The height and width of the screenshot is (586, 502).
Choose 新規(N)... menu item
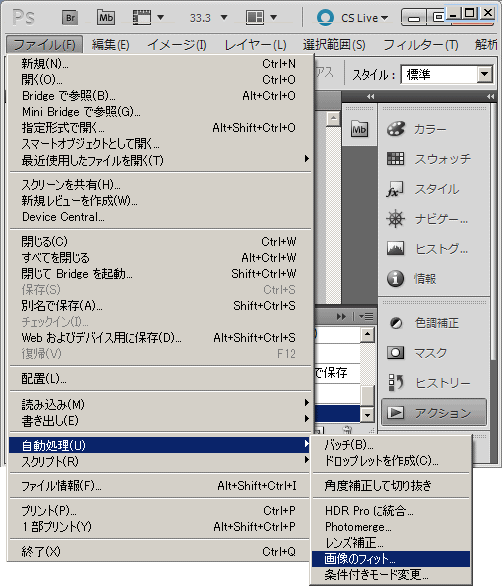[x=160, y=64]
